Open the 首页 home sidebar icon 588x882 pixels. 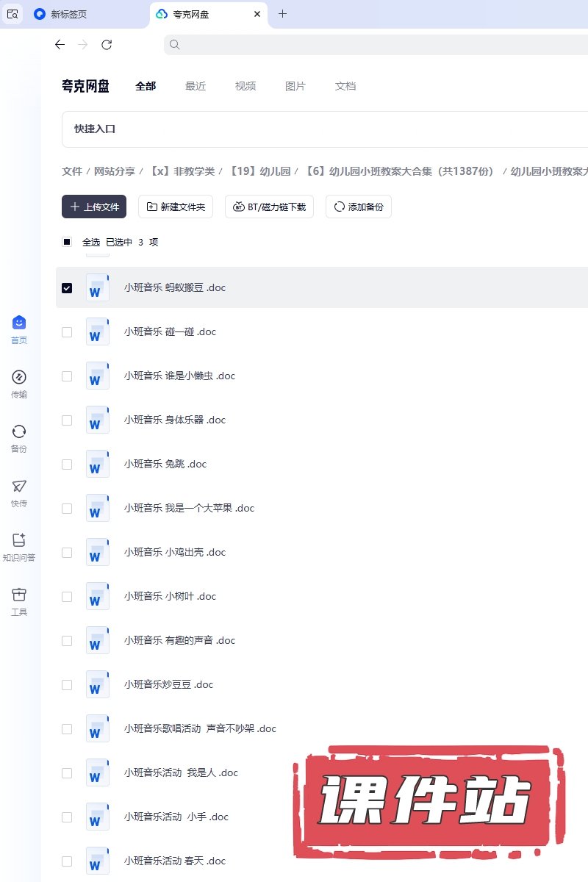point(19,329)
